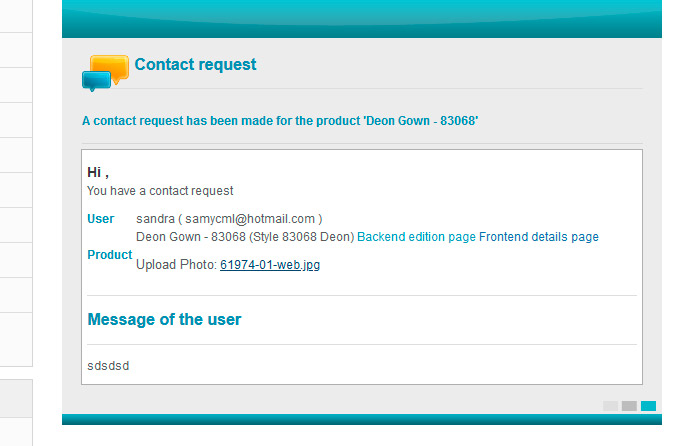Click the 'A contact request has been made' notice
The height and width of the screenshot is (446, 679).
280,121
